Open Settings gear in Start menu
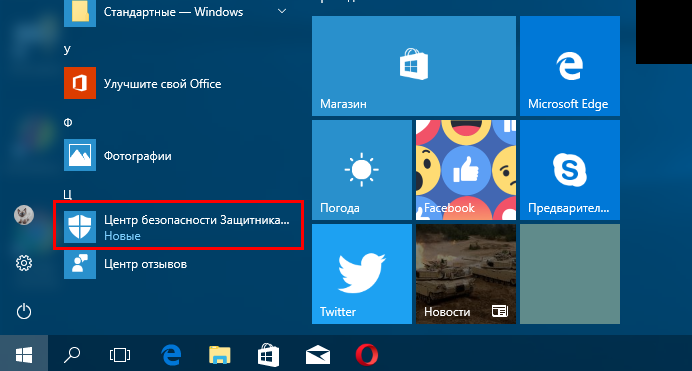 24,263
